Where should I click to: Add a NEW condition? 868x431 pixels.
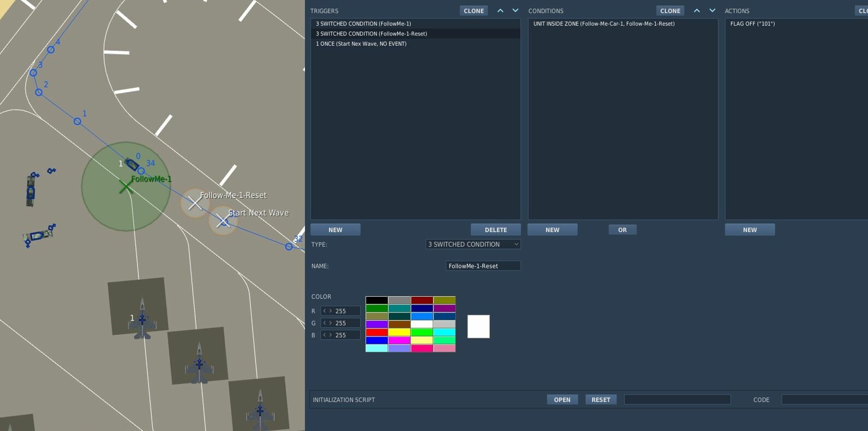553,230
